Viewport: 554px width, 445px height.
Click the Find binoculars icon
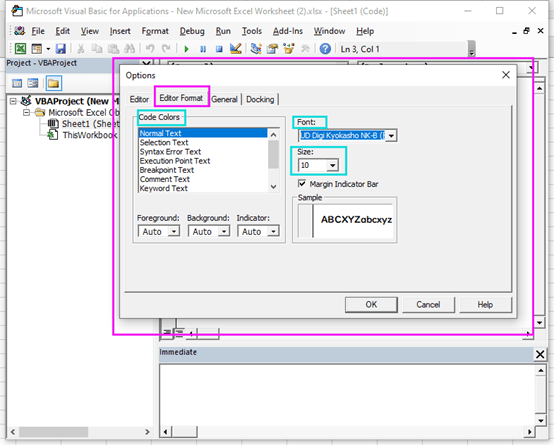(x=129, y=49)
